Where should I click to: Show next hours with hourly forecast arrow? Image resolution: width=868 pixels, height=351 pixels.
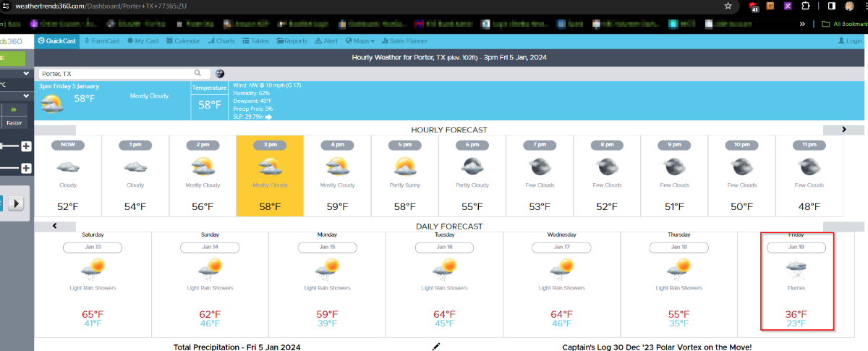click(843, 130)
